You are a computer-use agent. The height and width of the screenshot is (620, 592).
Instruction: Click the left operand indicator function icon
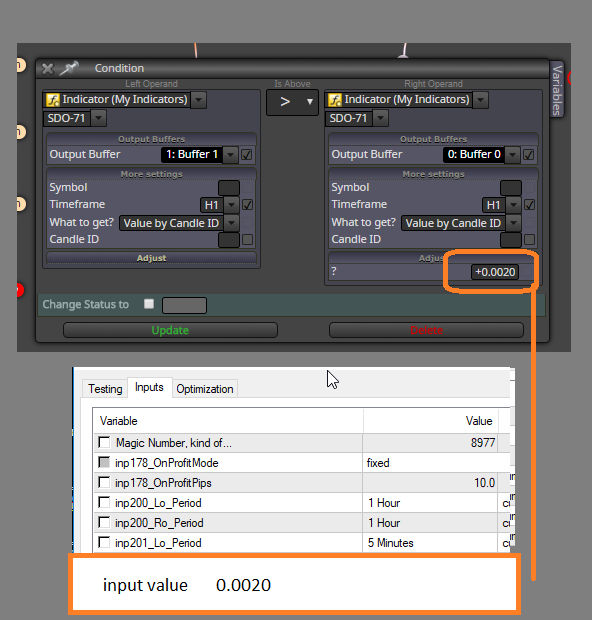(53, 100)
